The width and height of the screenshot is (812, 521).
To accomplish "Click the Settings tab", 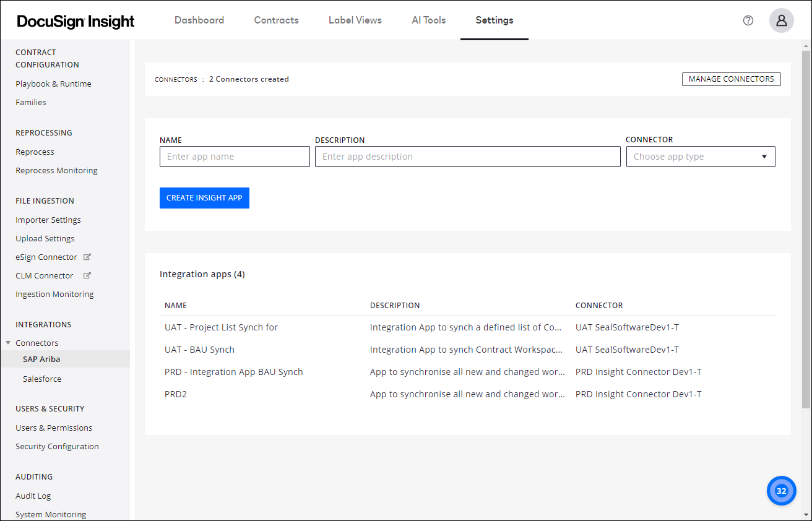I will 495,20.
